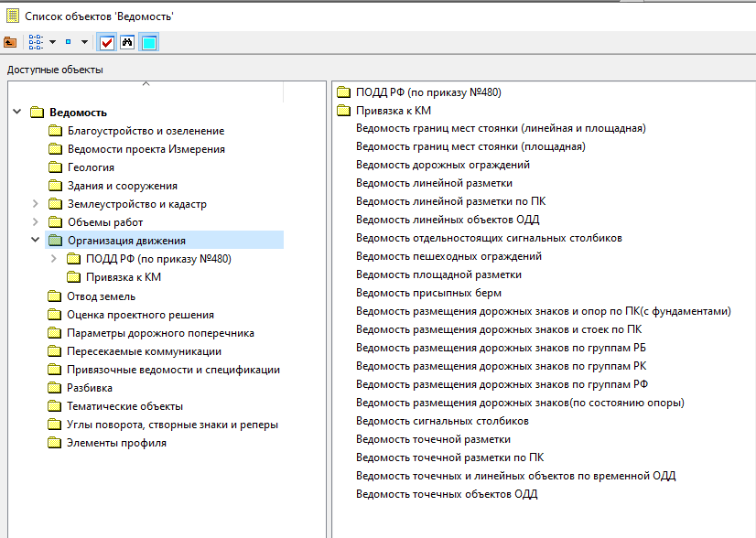This screenshot has width=756, height=538.
Task: Collapse the Ведомость root node
Action: (16, 112)
